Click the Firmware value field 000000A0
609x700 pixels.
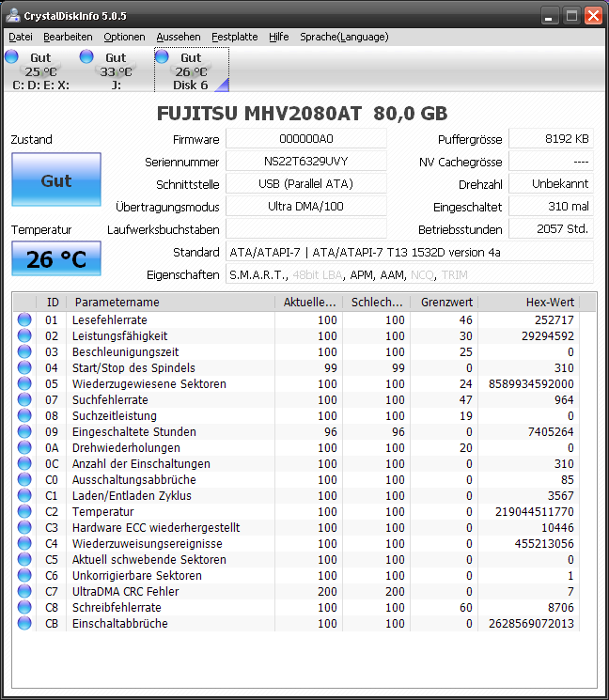[306, 138]
